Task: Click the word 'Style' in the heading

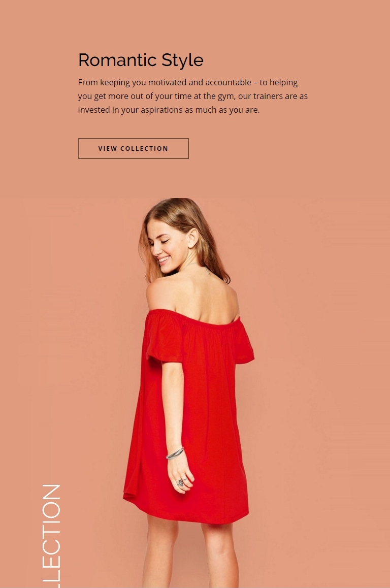Action: (x=182, y=61)
